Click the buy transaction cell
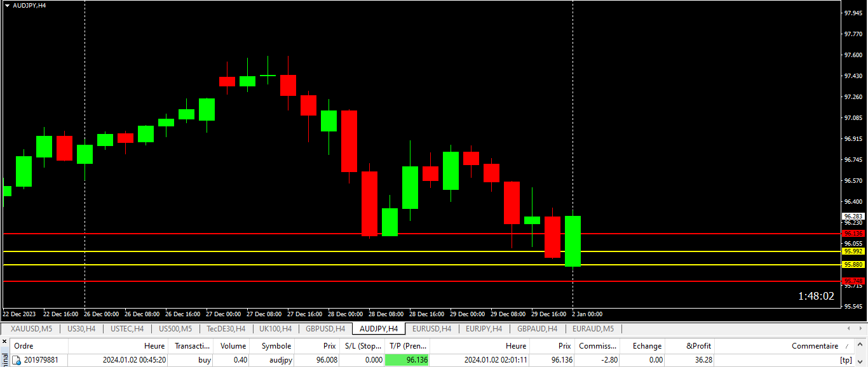Screen dimensions: 868x367 pos(205,360)
